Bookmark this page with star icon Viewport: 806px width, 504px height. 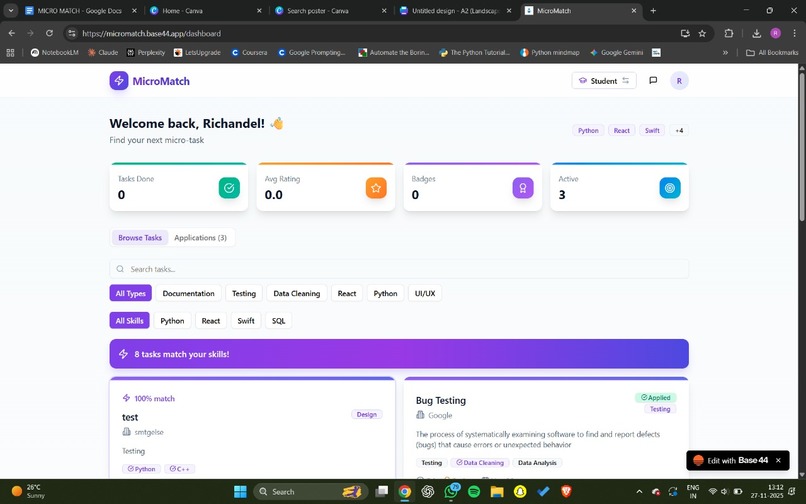pos(702,33)
